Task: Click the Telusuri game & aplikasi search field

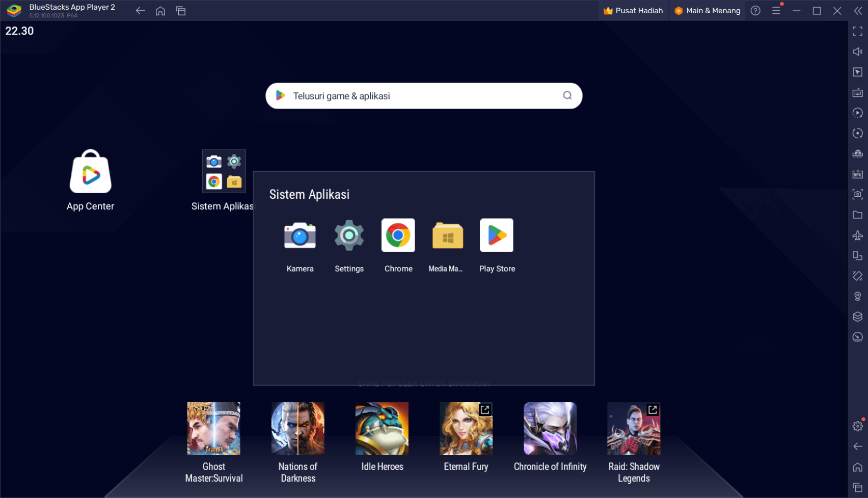Action: (424, 96)
